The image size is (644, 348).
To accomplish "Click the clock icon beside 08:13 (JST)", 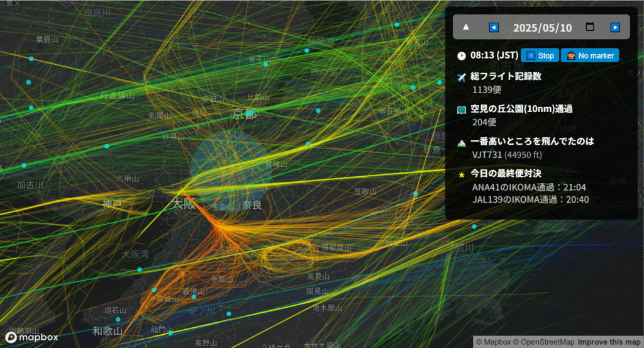I will tap(462, 56).
